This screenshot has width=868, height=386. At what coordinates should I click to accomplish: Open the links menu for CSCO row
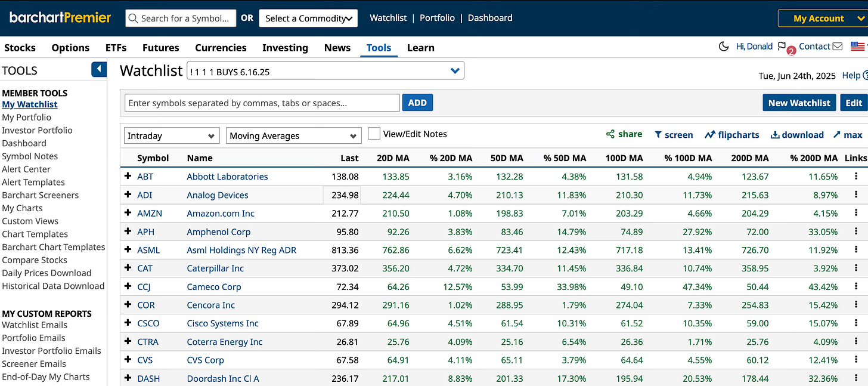click(x=856, y=323)
